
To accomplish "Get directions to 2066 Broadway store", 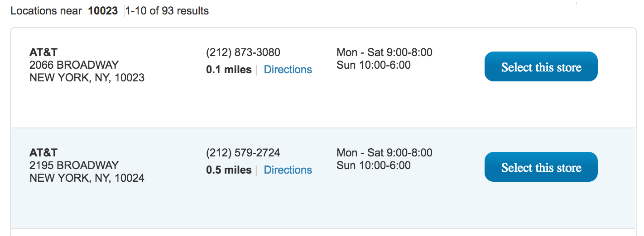I will pyautogui.click(x=288, y=70).
